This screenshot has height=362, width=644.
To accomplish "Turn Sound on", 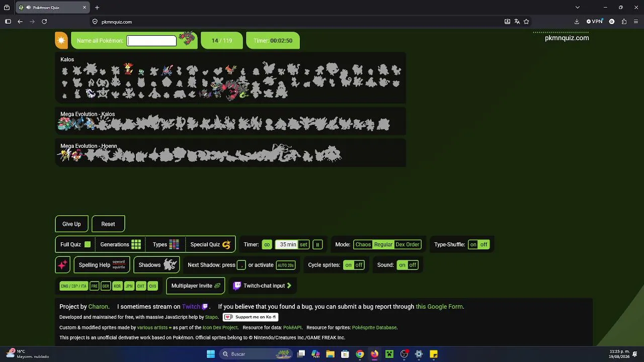I will pyautogui.click(x=402, y=265).
